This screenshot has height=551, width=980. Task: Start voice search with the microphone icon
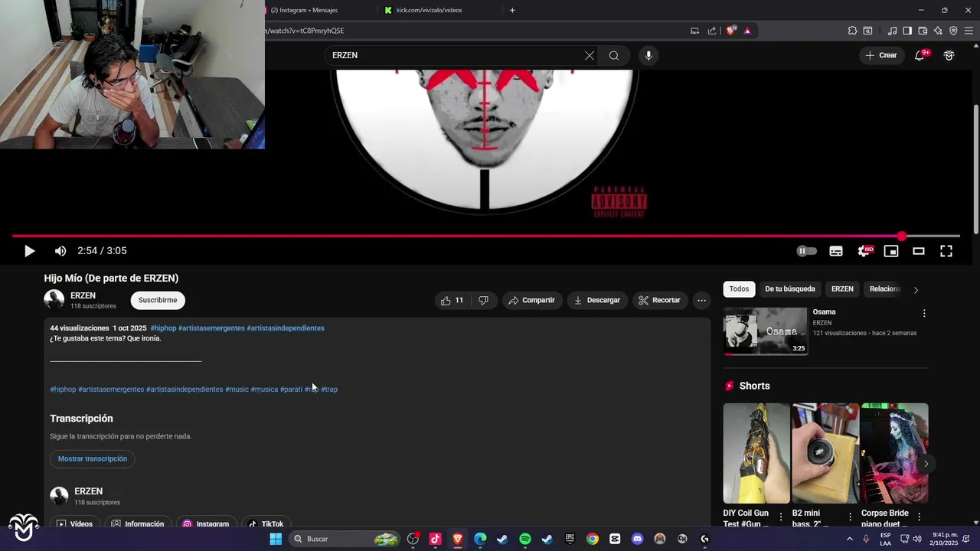point(648,56)
